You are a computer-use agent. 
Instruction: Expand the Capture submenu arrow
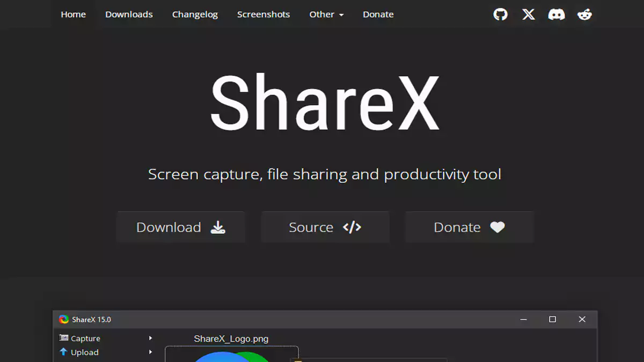tap(150, 338)
